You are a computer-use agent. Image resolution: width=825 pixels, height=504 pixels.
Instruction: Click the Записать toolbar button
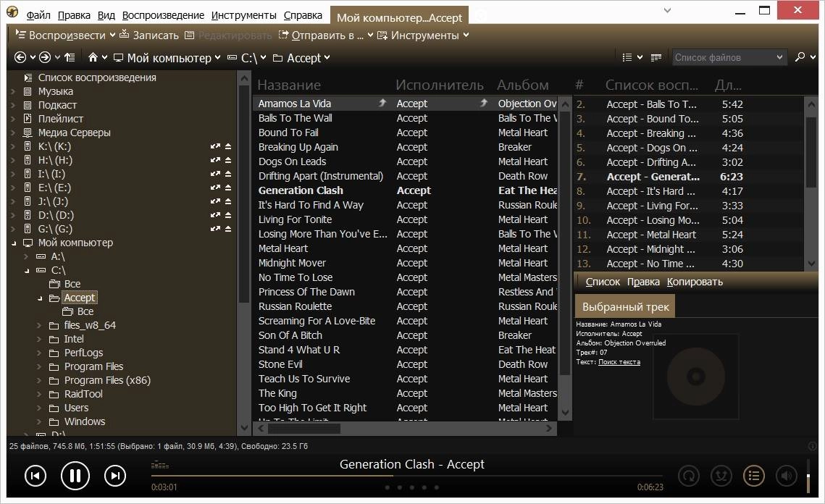149,35
